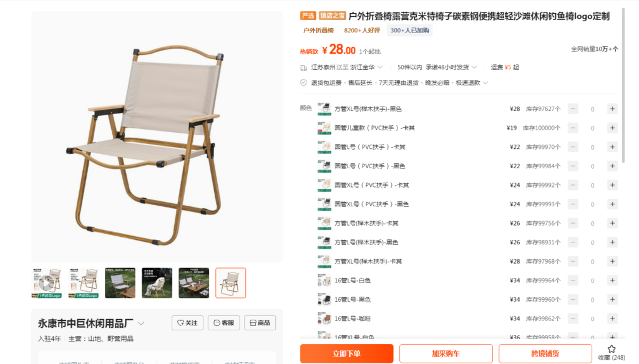This screenshot has width=639, height=364.
Task: Increase quantity for 方管XL号(榉木扶手)-黑色
Action: 612,108
